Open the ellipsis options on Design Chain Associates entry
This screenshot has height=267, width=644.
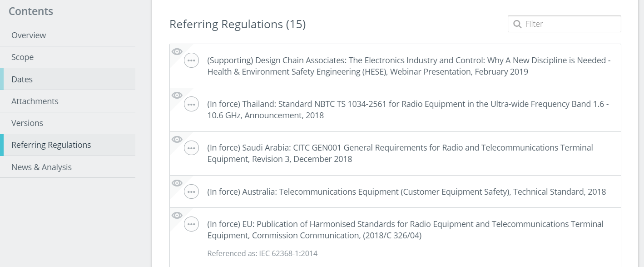pyautogui.click(x=191, y=60)
